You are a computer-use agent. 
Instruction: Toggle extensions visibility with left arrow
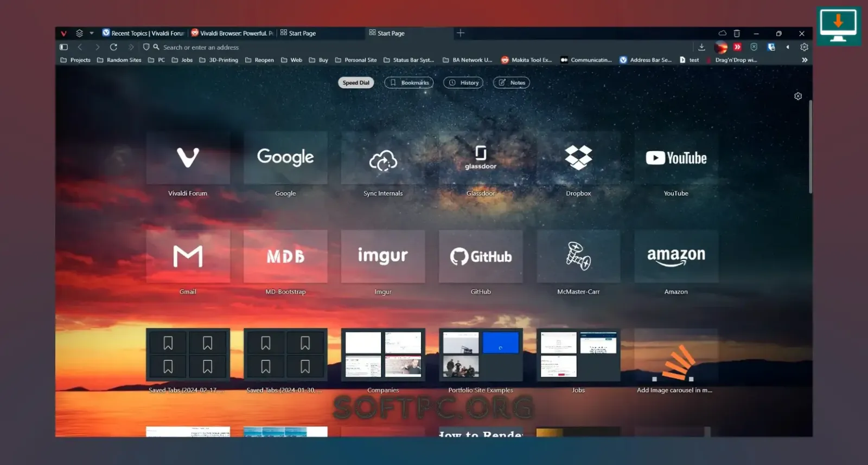[788, 47]
